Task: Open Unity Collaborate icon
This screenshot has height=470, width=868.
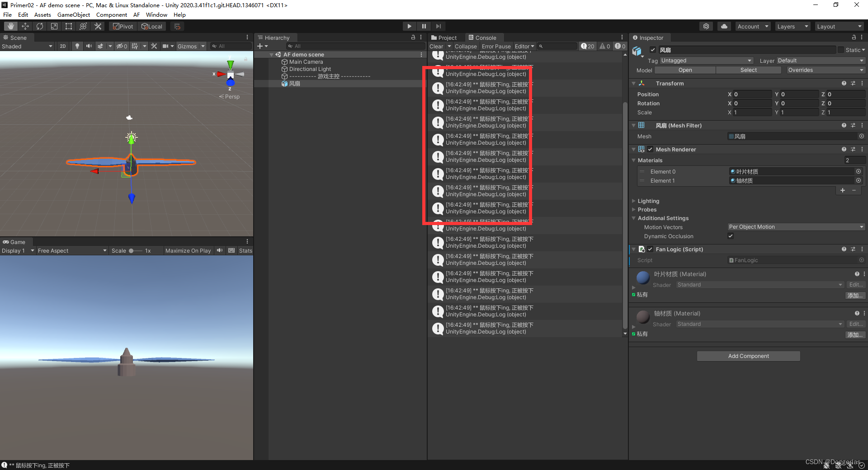Action: pyautogui.click(x=706, y=26)
